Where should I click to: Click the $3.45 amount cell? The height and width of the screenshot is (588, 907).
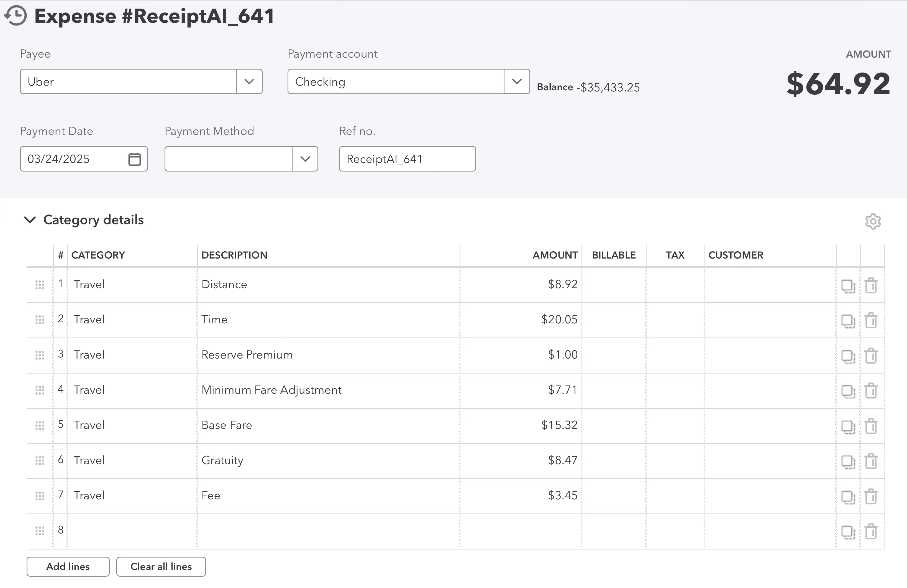[x=521, y=496]
